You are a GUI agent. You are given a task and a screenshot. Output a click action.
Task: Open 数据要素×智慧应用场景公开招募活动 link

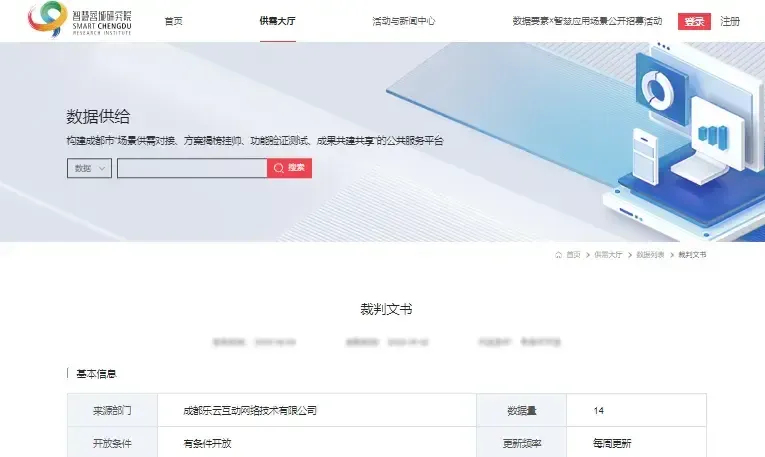tap(587, 21)
